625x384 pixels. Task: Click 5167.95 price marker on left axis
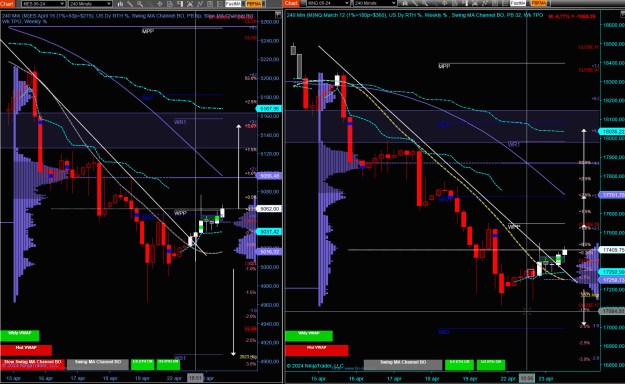[x=269, y=109]
